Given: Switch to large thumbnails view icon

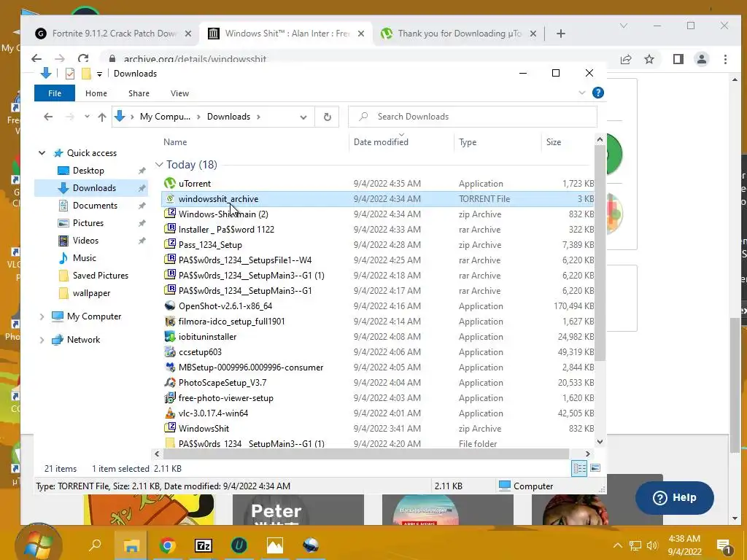Looking at the screenshot, I should click(x=595, y=469).
